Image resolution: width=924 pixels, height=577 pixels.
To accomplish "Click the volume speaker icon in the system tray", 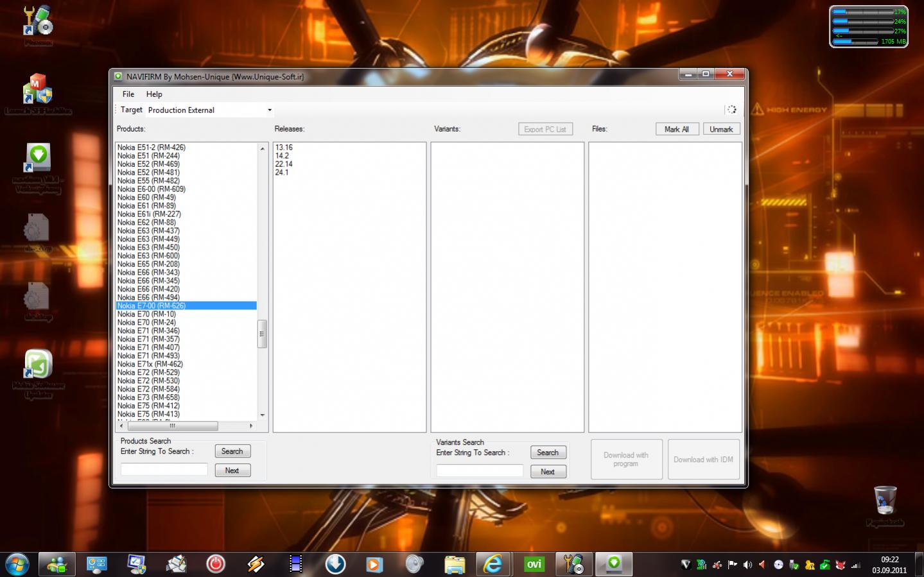I will click(x=747, y=565).
